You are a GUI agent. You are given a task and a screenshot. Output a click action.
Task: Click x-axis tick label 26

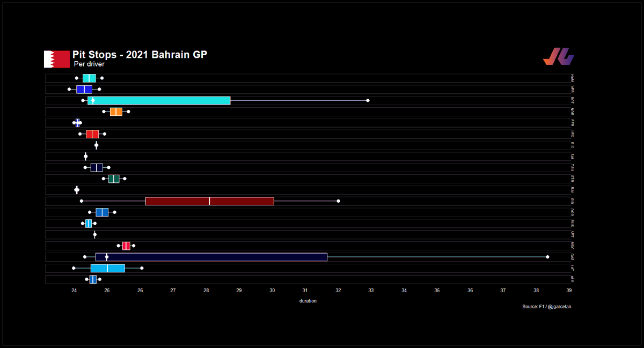tap(140, 290)
